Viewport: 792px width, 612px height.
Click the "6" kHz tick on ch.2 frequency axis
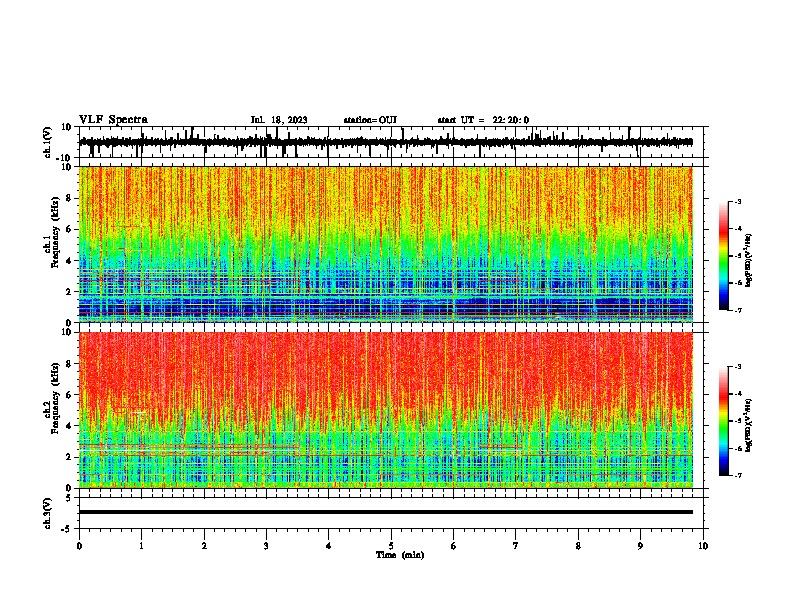click(x=69, y=395)
